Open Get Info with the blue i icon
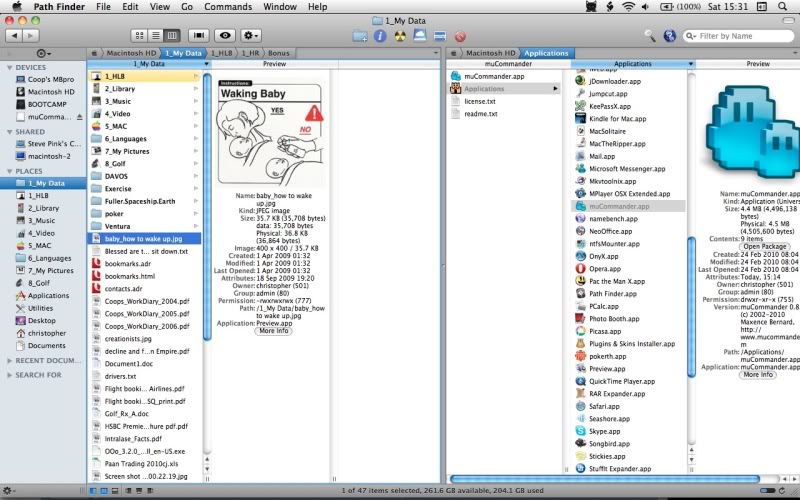The width and height of the screenshot is (800, 500). [x=380, y=36]
